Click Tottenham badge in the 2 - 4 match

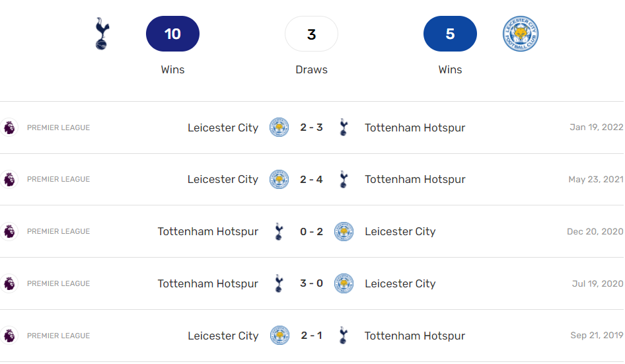coord(343,179)
